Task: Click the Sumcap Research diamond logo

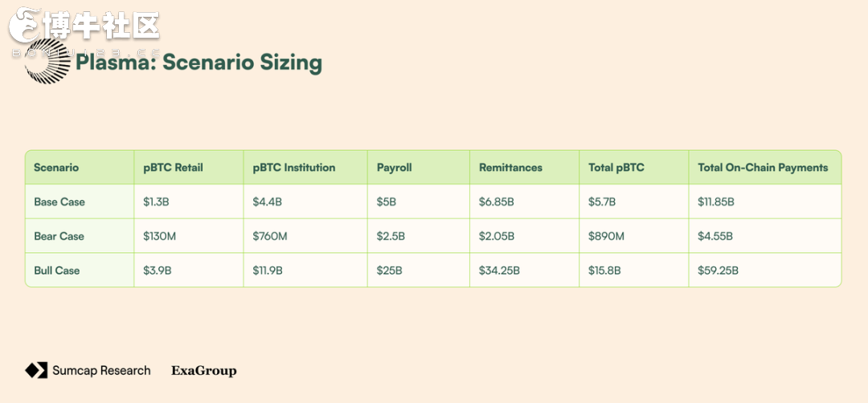Action: pyautogui.click(x=36, y=370)
